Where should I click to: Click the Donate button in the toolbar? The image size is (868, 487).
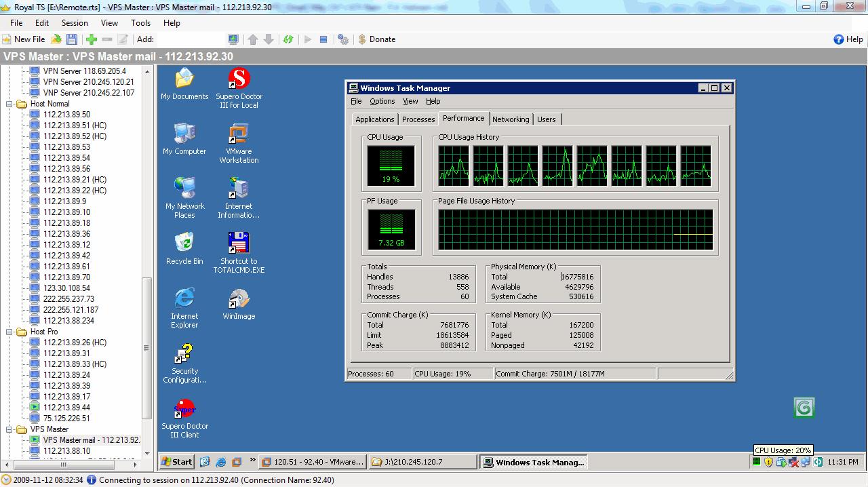[377, 39]
